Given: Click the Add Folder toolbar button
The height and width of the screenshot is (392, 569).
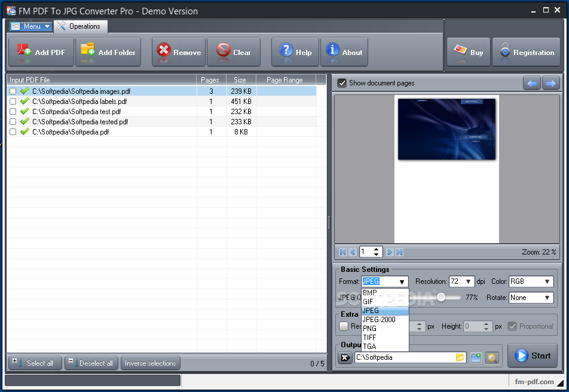Looking at the screenshot, I should (x=108, y=52).
